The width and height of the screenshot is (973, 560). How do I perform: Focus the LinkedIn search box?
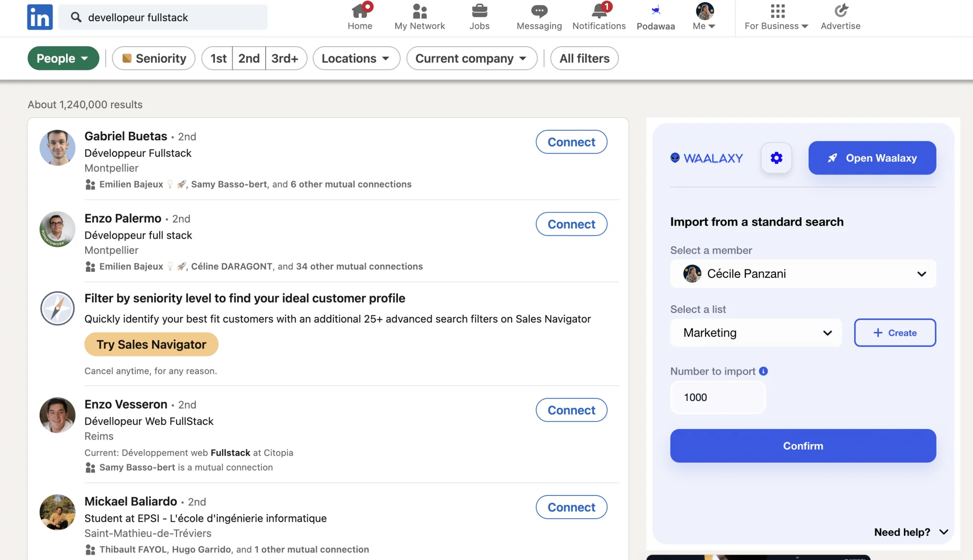[163, 17]
